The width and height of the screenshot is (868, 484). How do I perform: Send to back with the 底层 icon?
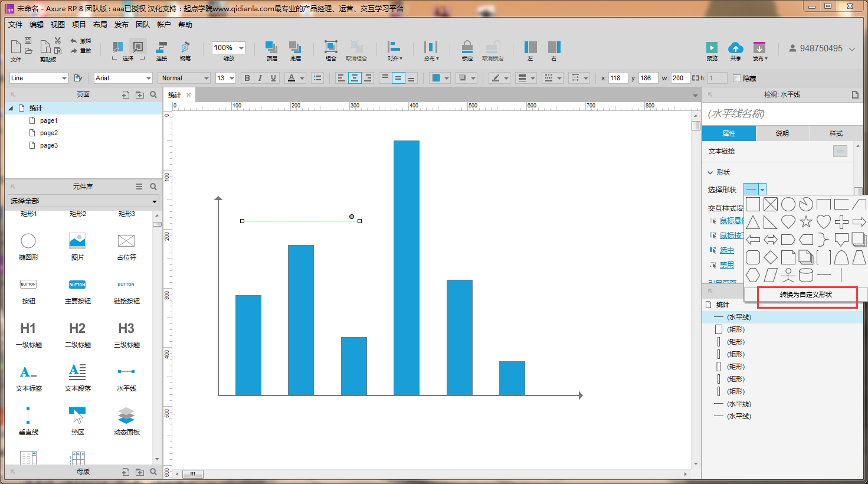[x=295, y=47]
